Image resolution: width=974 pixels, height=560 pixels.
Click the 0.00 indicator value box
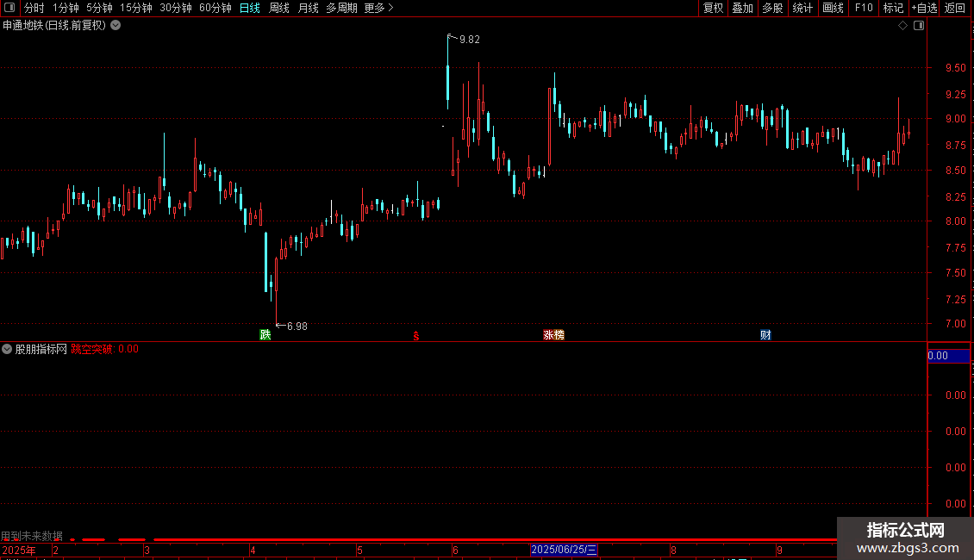click(x=948, y=356)
